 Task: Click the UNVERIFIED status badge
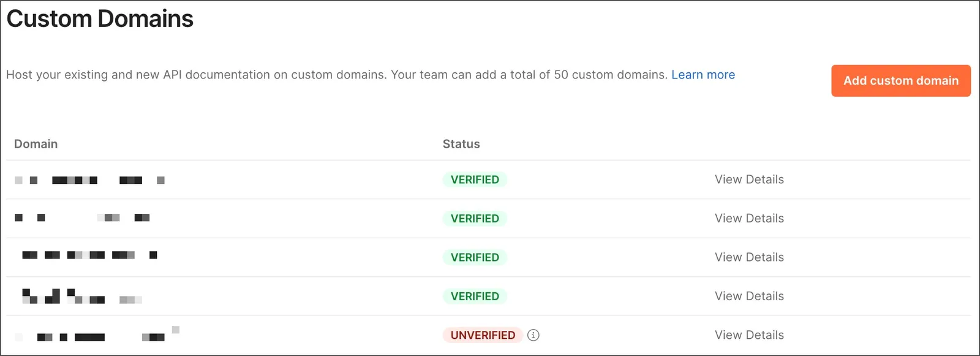coord(483,335)
